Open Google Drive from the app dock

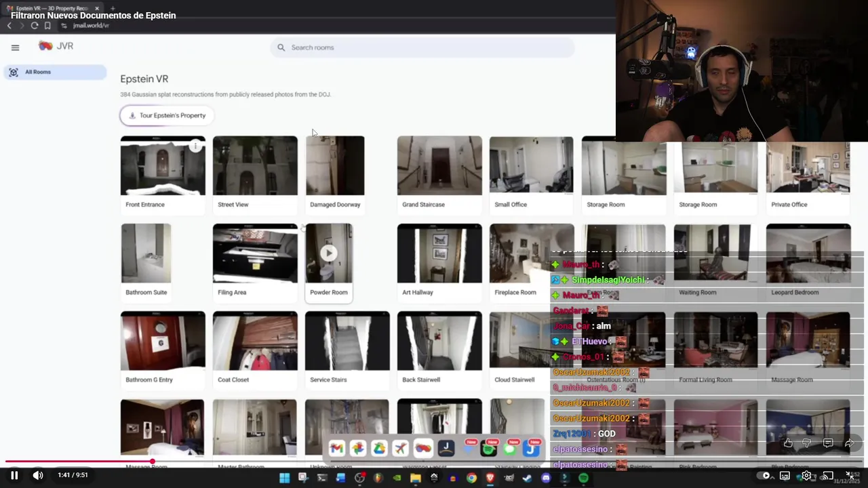coord(379,449)
